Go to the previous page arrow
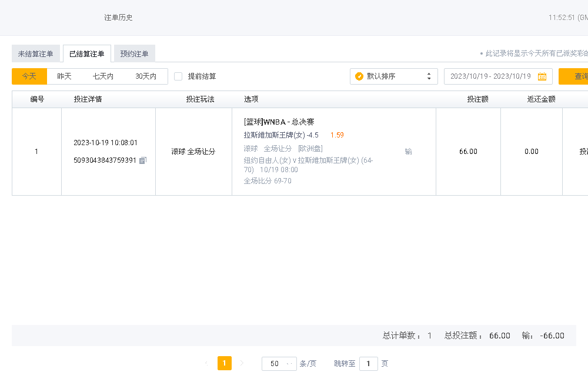The height and width of the screenshot is (382, 588). [x=206, y=363]
